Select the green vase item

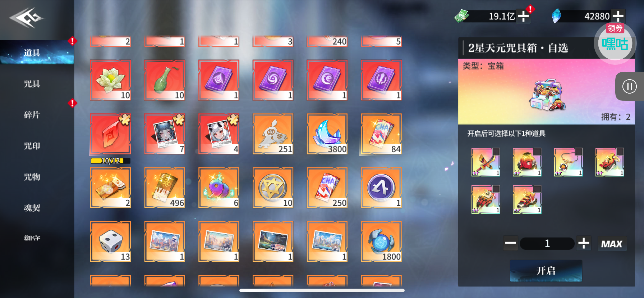[165, 80]
